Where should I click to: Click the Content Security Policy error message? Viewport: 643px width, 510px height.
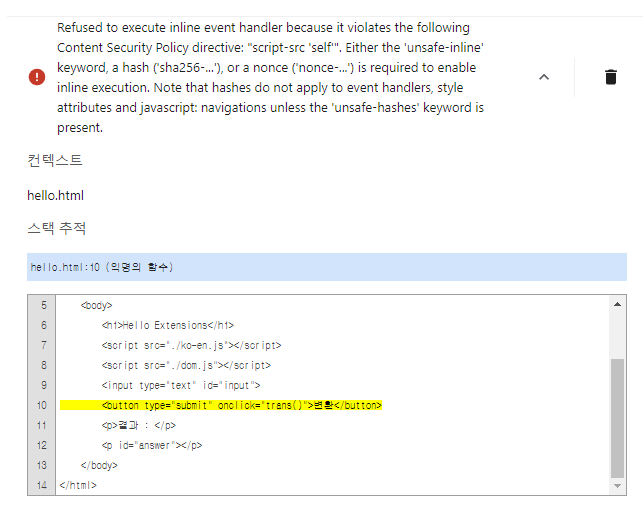tap(271, 77)
